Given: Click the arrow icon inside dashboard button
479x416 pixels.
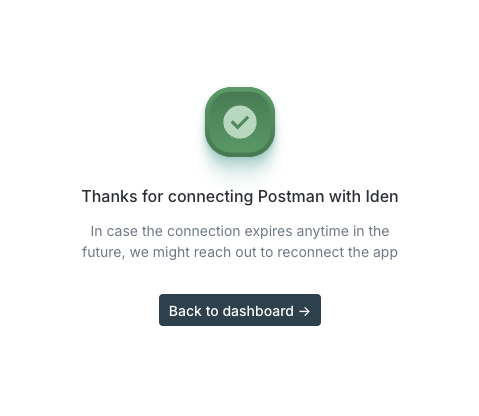Looking at the screenshot, I should click(x=304, y=311).
